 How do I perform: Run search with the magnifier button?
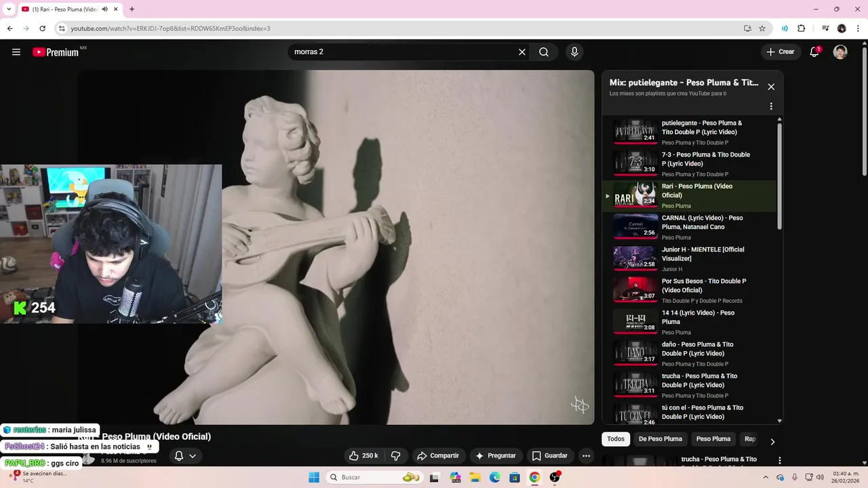544,52
